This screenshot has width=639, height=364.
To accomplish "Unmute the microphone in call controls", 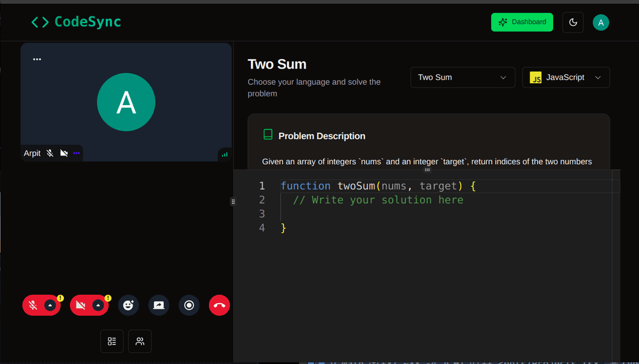I will pos(33,305).
